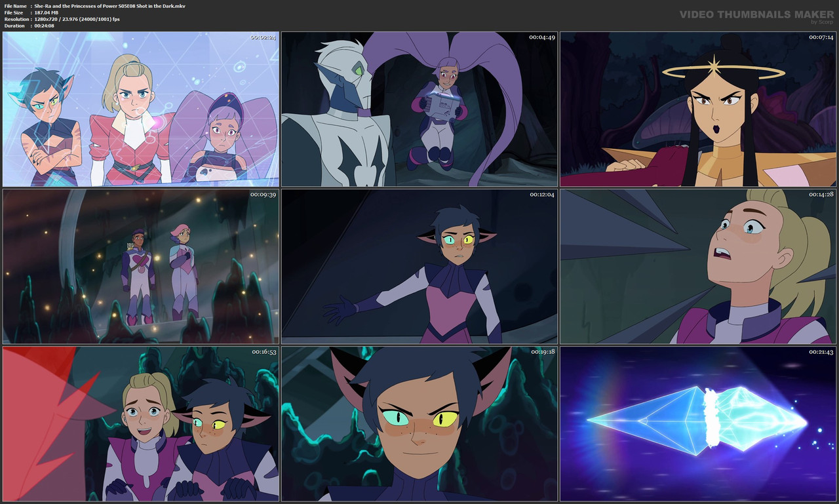
Task: Click the 00:16:53 timestamp label
Action: pos(263,352)
